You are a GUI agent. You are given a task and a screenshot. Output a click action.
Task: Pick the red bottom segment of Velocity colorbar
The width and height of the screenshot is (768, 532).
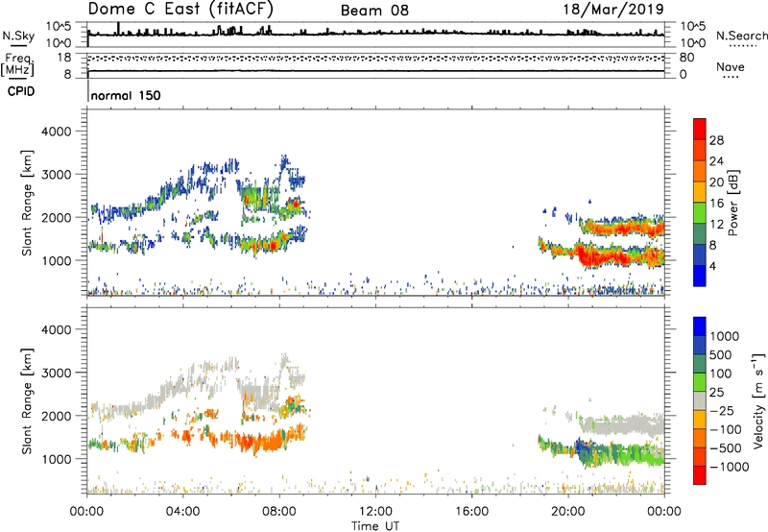700,475
